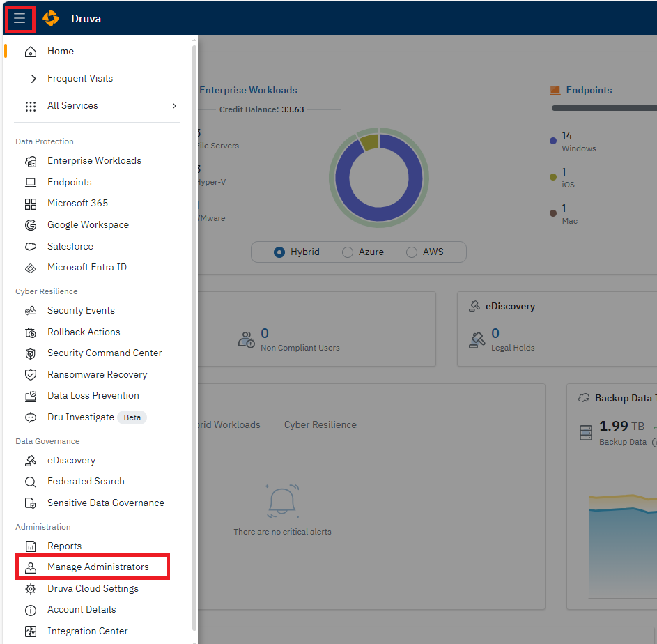This screenshot has width=657, height=644.
Task: Click the Security Events icon
Action: tap(31, 311)
